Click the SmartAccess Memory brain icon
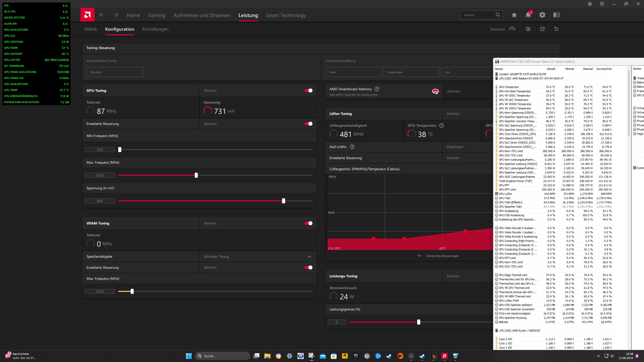 tap(435, 91)
